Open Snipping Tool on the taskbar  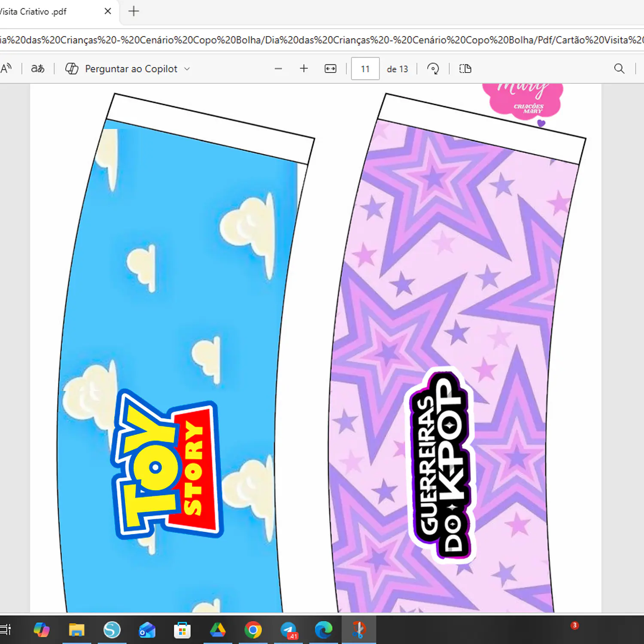click(x=358, y=630)
